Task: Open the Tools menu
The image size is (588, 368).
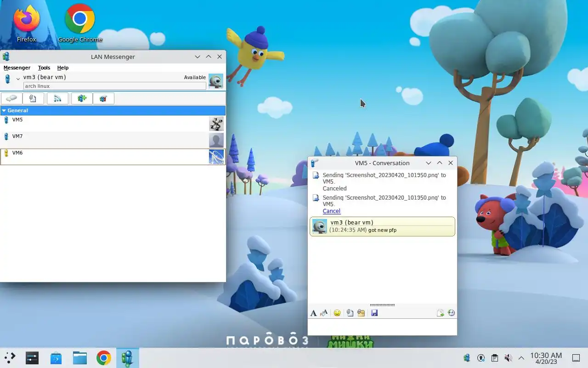Action: (44, 68)
